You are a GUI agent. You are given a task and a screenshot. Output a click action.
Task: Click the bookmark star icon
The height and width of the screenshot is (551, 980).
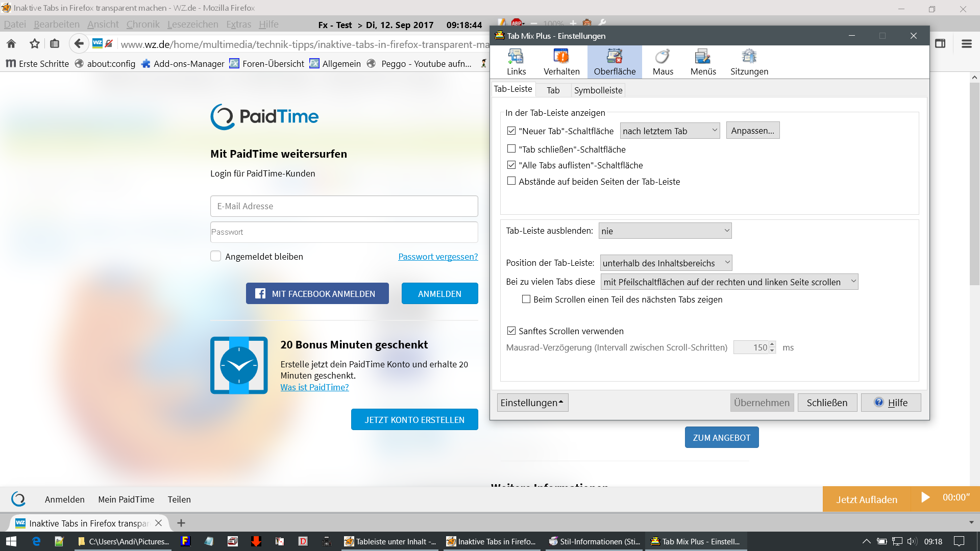(x=34, y=44)
